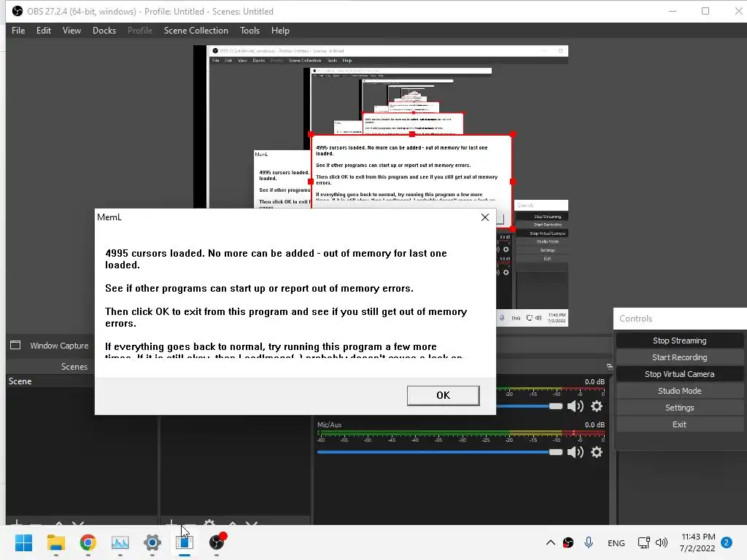
Task: Click the Window Capture source label
Action: point(59,346)
